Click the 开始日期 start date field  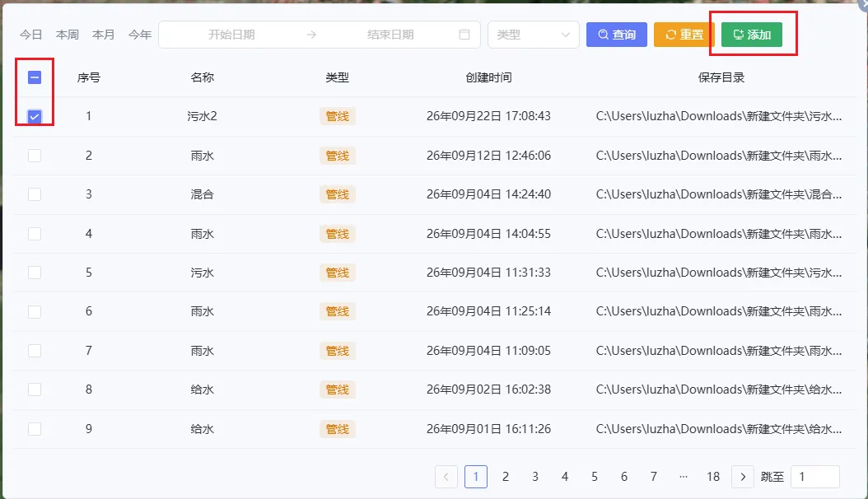[231, 35]
